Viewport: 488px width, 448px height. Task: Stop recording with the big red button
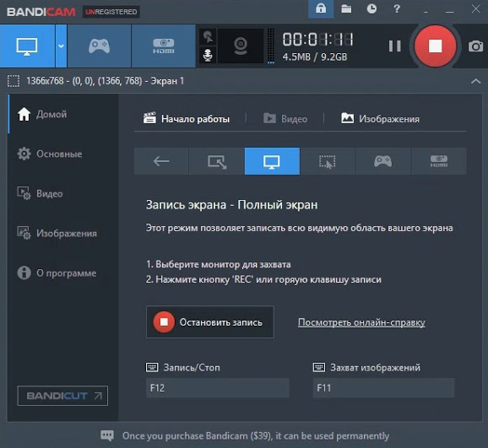435,46
